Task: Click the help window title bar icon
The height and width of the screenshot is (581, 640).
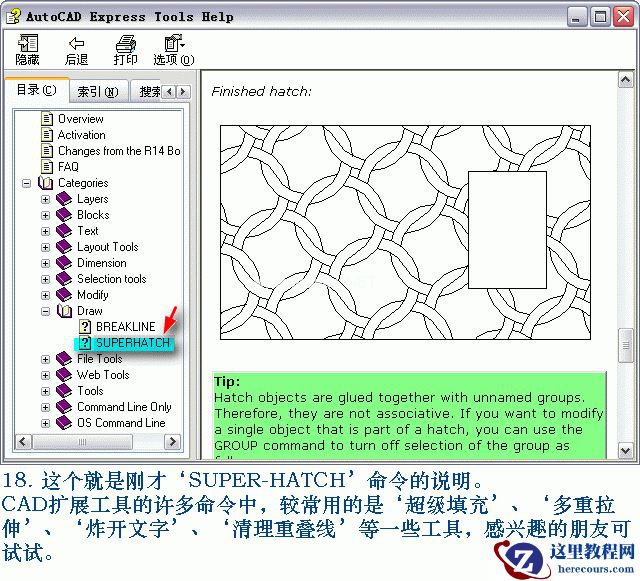Action: coord(13,17)
